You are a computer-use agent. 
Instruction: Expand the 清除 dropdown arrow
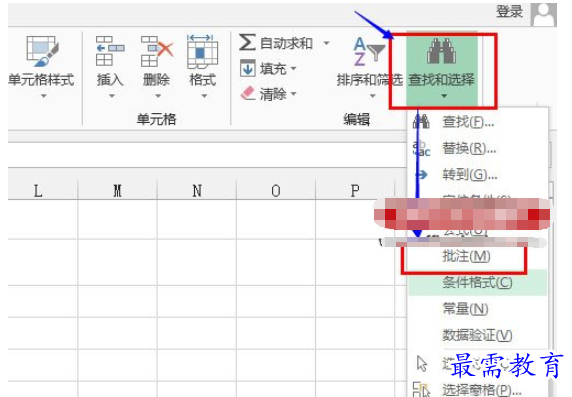[294, 94]
